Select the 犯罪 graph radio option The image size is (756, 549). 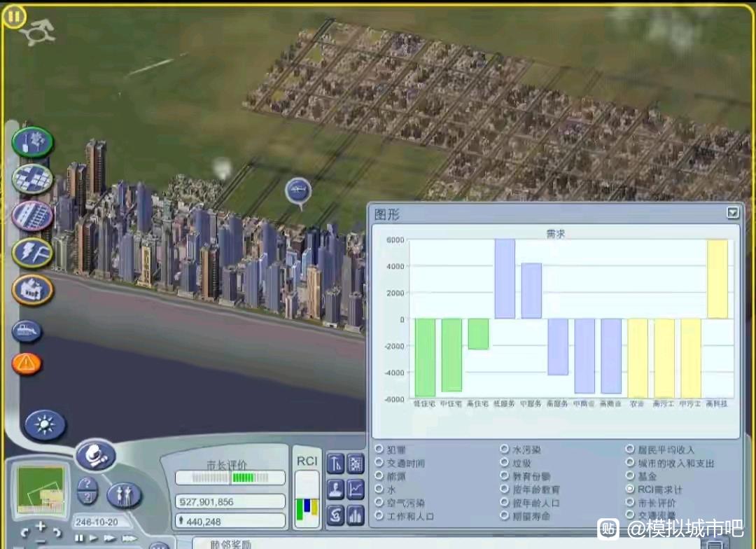379,450
